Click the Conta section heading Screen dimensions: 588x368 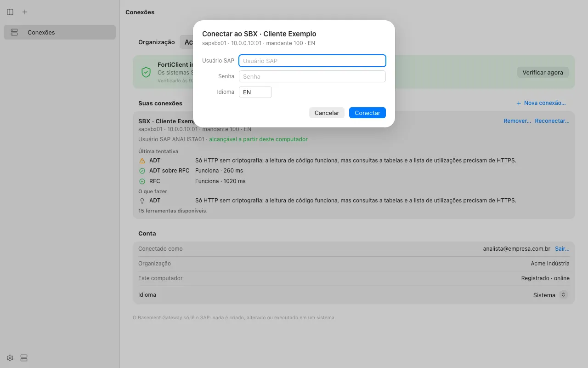tap(147, 234)
